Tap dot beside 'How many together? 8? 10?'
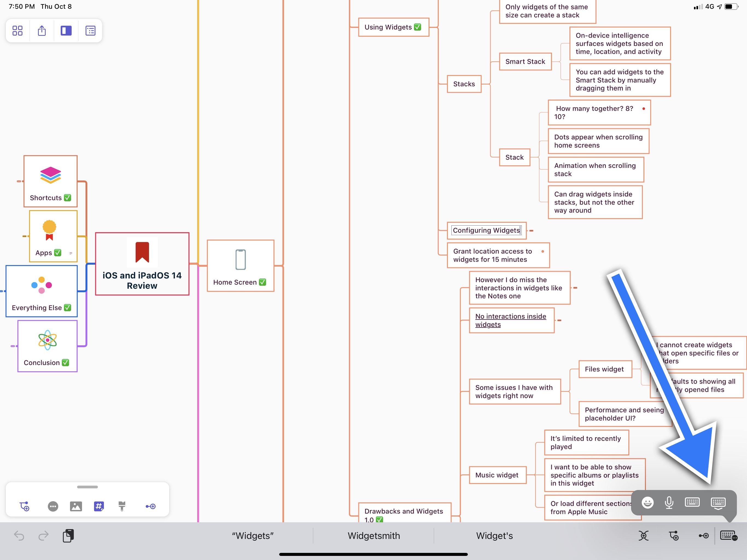The height and width of the screenshot is (560, 747). tap(644, 109)
